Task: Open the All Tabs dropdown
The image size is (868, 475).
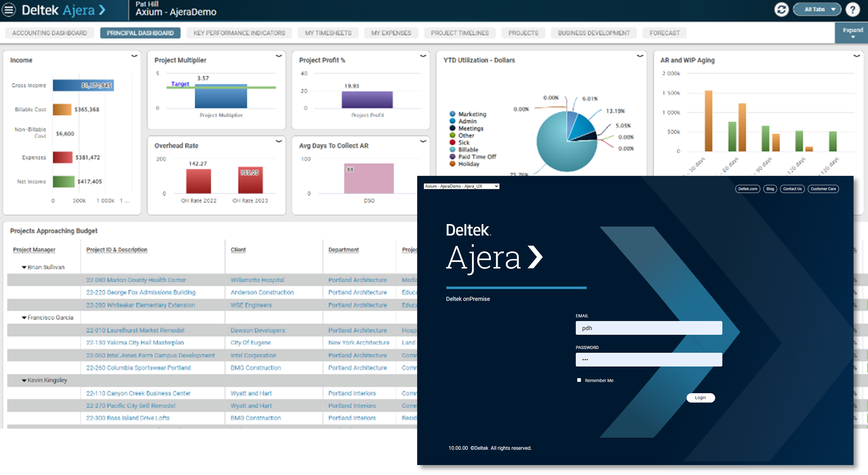Action: (817, 9)
